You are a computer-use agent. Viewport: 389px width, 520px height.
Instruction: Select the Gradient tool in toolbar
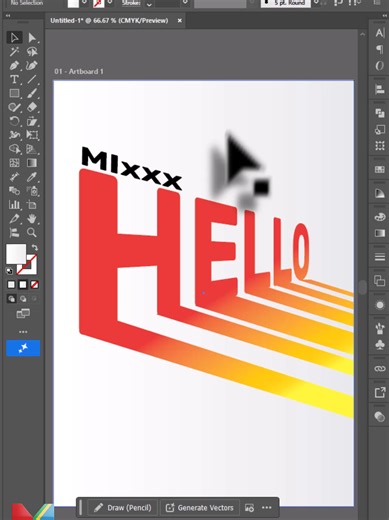(32, 163)
